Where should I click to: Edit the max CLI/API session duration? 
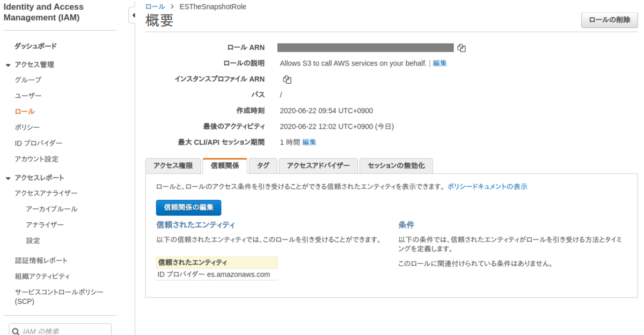(309, 142)
